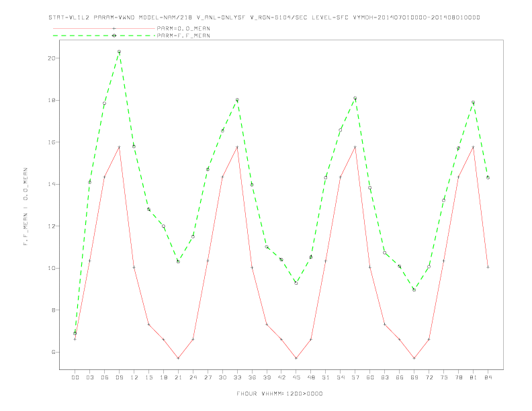Click x-axis tick label 84
532x411 pixels.
(488, 377)
